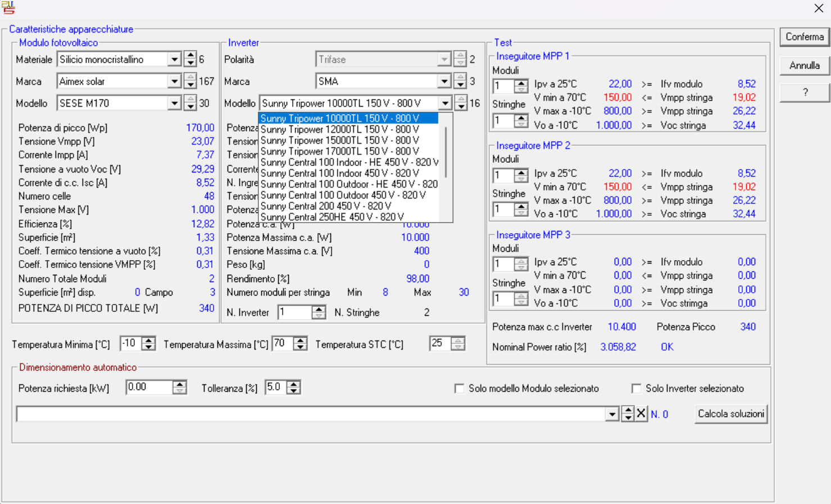Click Calcola soluzioni button

pyautogui.click(x=731, y=414)
